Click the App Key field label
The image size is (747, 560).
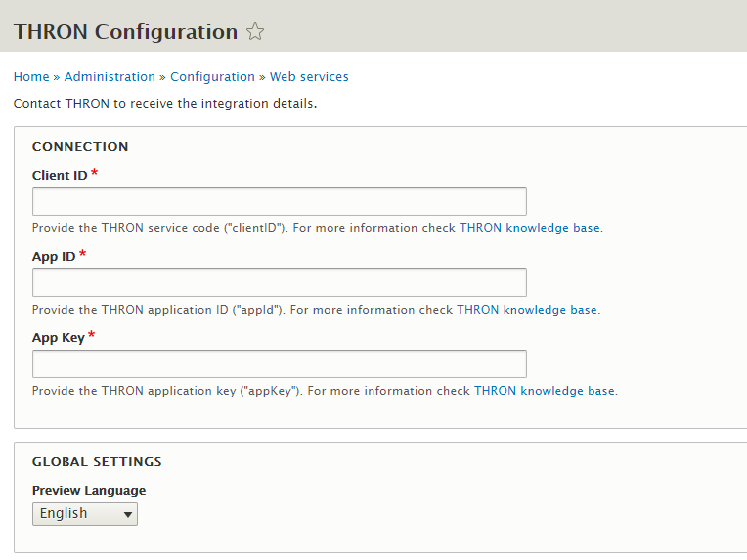(58, 338)
